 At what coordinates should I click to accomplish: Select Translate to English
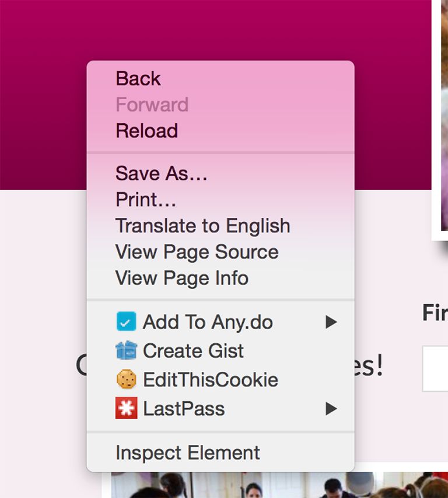click(x=220, y=226)
